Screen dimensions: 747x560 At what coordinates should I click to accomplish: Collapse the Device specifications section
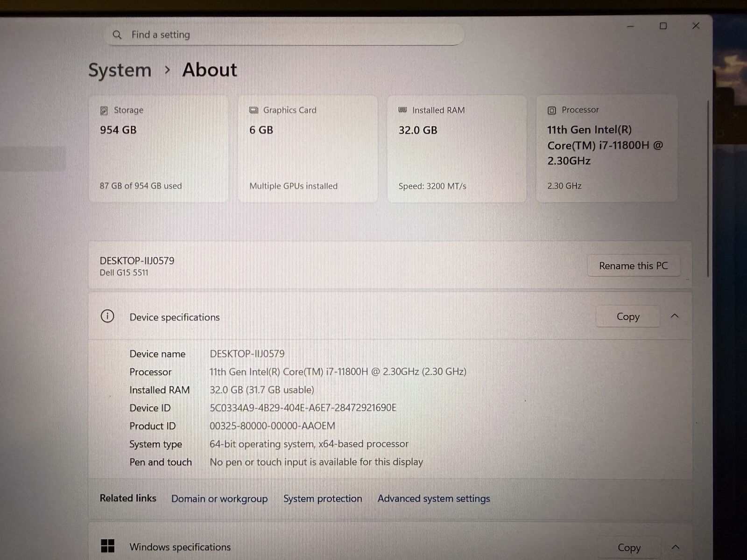(675, 316)
